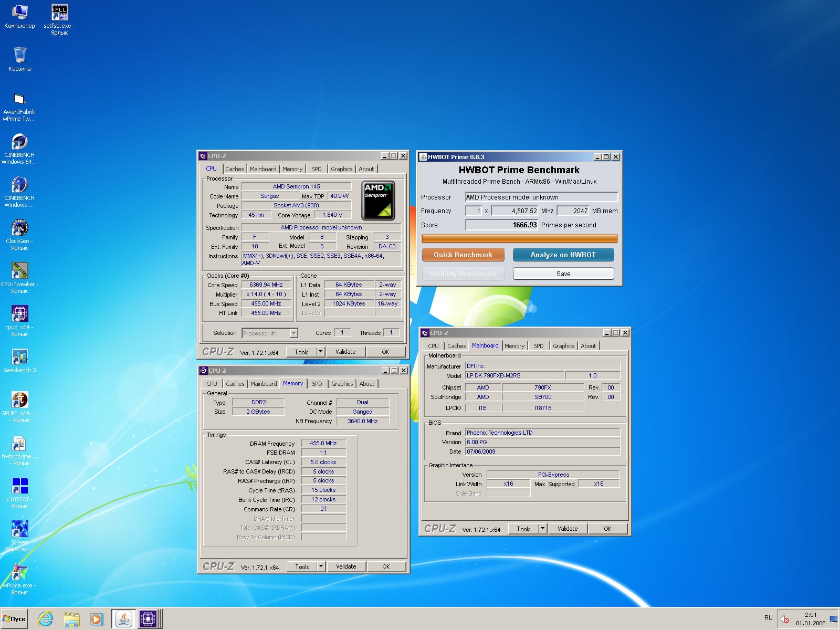The height and width of the screenshot is (630, 840).
Task: Open the hwbotprime shortcut icon
Action: [x=19, y=450]
